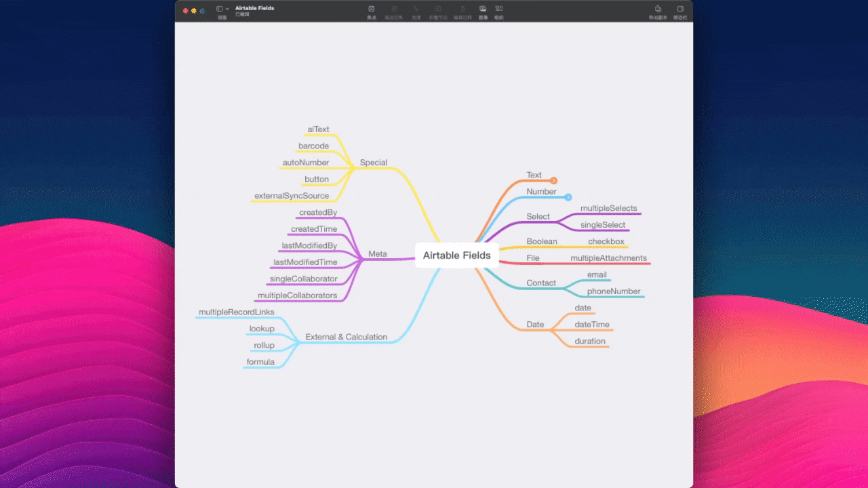This screenshot has width=868, height=488.
Task: Click the rollup node
Action: pyautogui.click(x=264, y=346)
